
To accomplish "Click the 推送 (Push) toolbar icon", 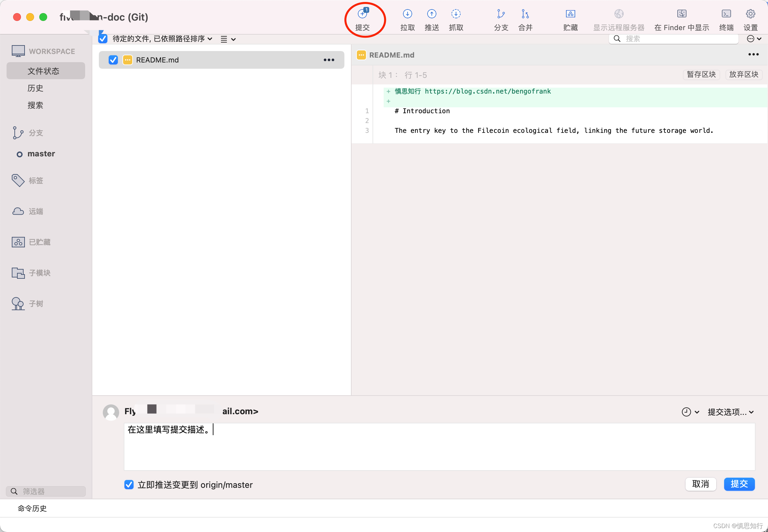I will pyautogui.click(x=431, y=14).
